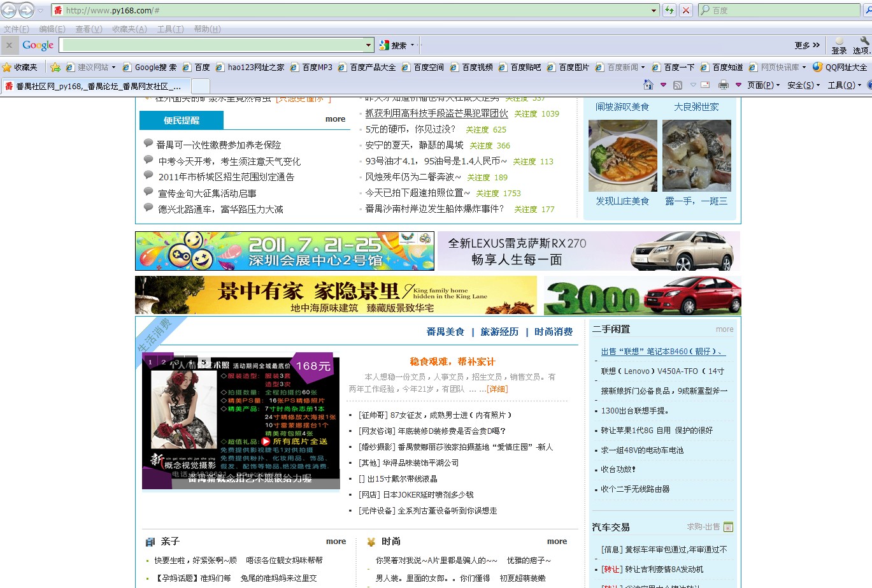Open the 安全(S) command dropdown
The width and height of the screenshot is (872, 588).
803,85
